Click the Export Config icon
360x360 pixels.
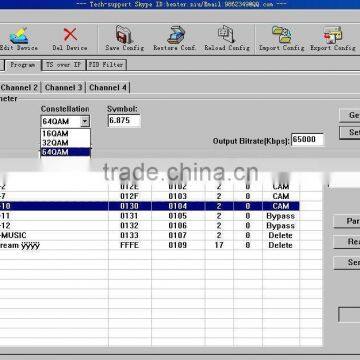[x=332, y=35]
